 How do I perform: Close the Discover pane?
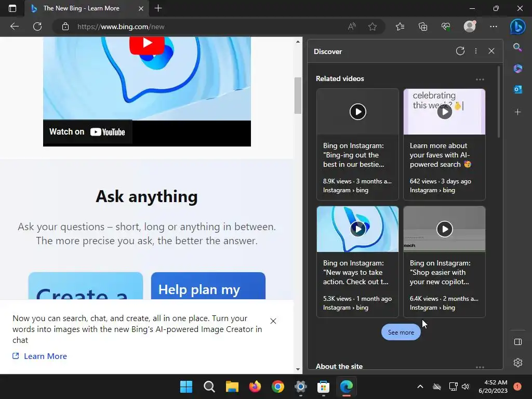click(x=491, y=51)
